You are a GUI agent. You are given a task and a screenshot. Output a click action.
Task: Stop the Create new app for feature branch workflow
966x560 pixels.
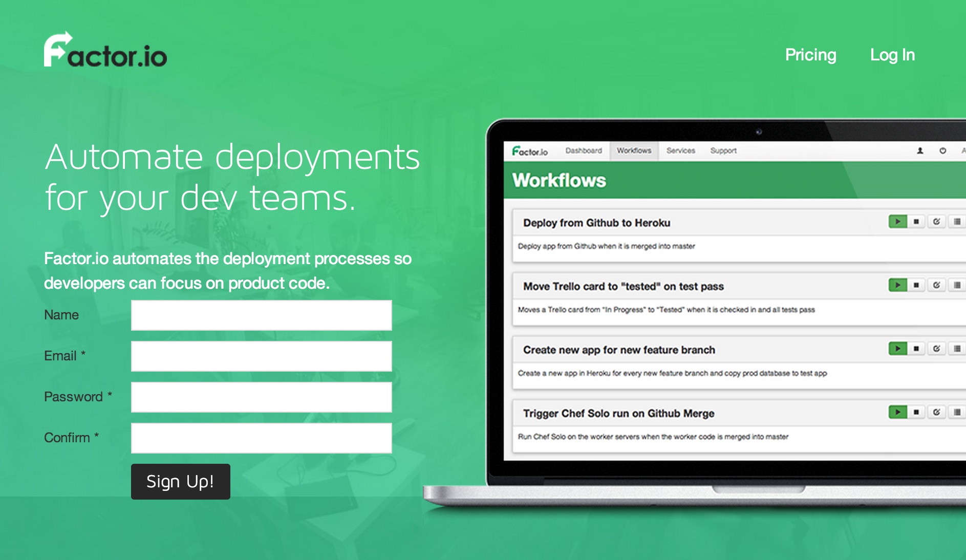(916, 349)
